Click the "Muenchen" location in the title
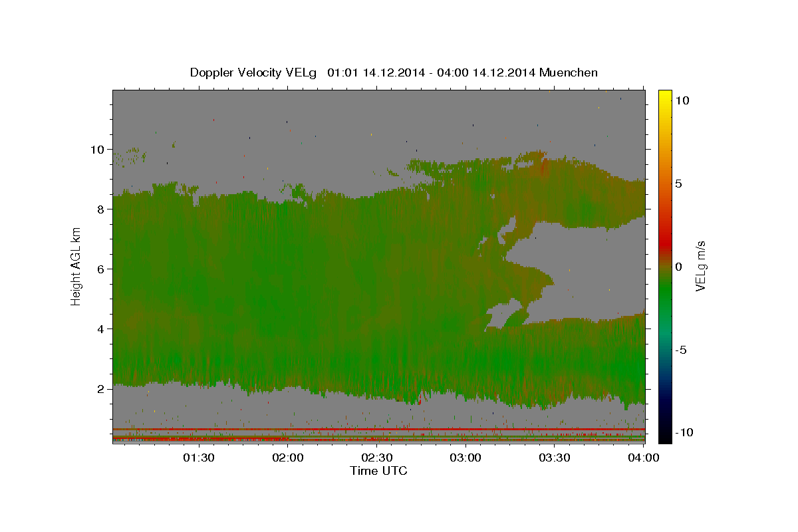This screenshot has height=532, width=798. pos(570,72)
